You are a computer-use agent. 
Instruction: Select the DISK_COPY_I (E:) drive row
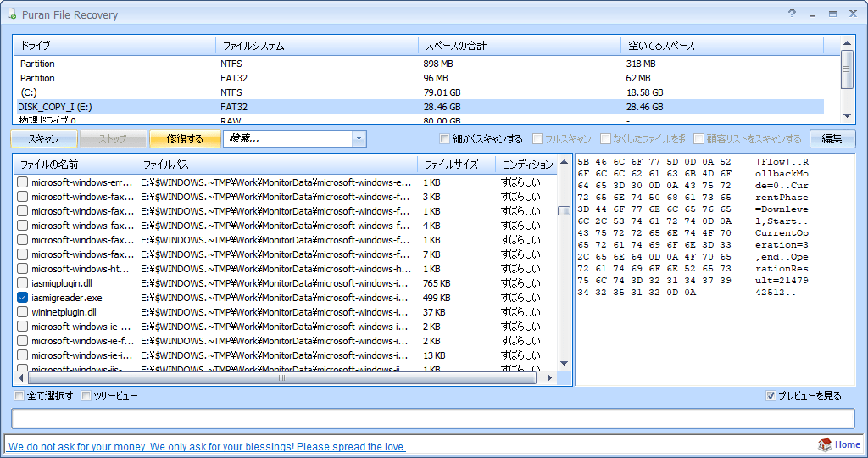[55, 107]
